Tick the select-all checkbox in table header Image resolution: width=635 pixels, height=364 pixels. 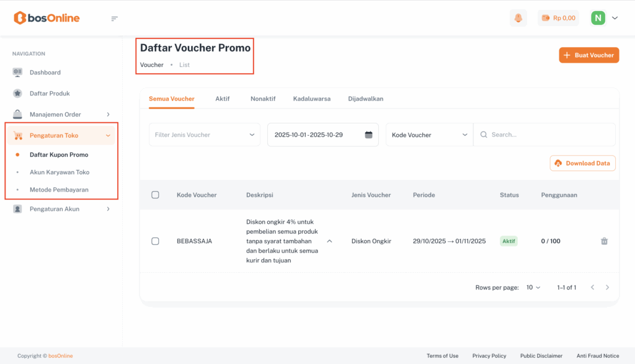pos(155,195)
